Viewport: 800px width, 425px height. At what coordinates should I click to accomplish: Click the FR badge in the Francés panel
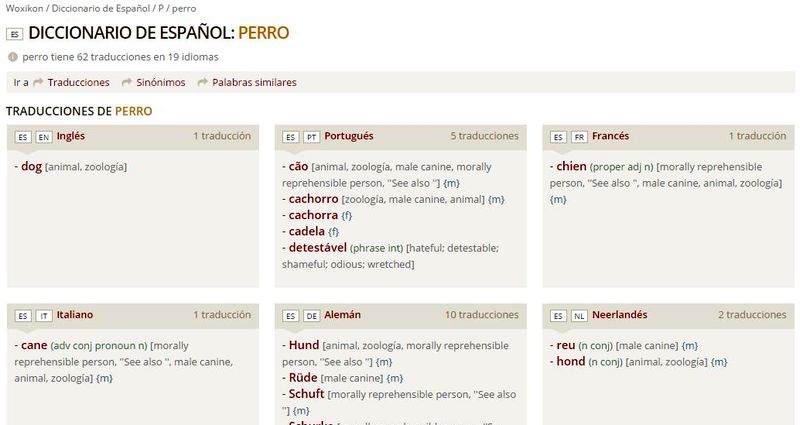[579, 137]
